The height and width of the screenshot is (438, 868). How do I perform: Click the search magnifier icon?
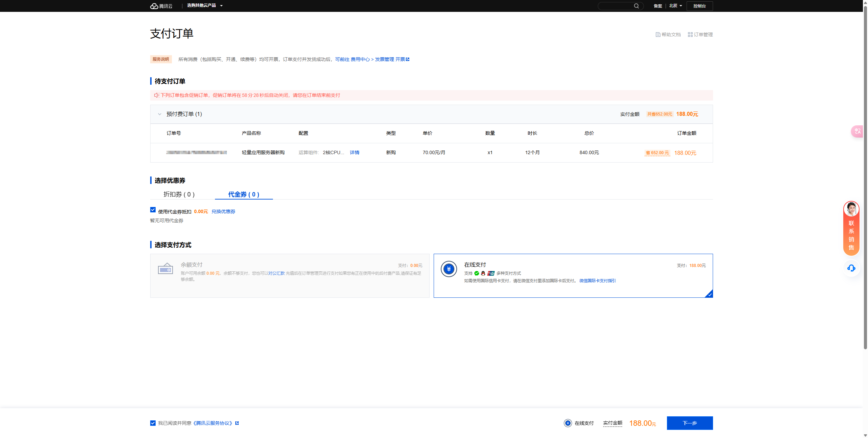pyautogui.click(x=636, y=6)
